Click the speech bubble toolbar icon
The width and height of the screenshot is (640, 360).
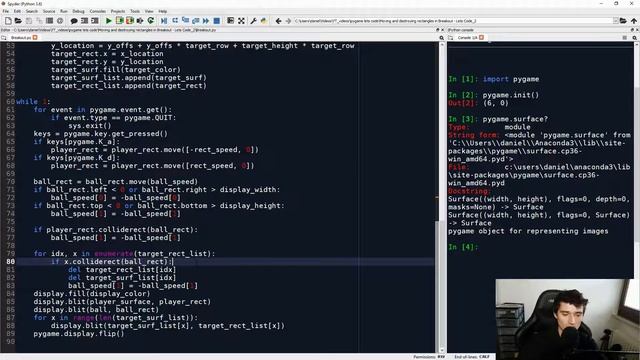pos(74,20)
